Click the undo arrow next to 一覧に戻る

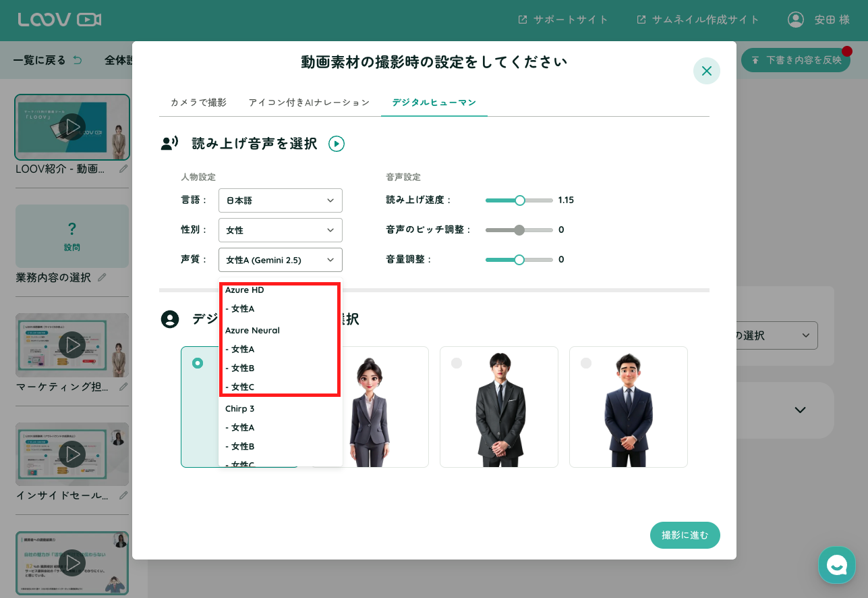pyautogui.click(x=77, y=60)
